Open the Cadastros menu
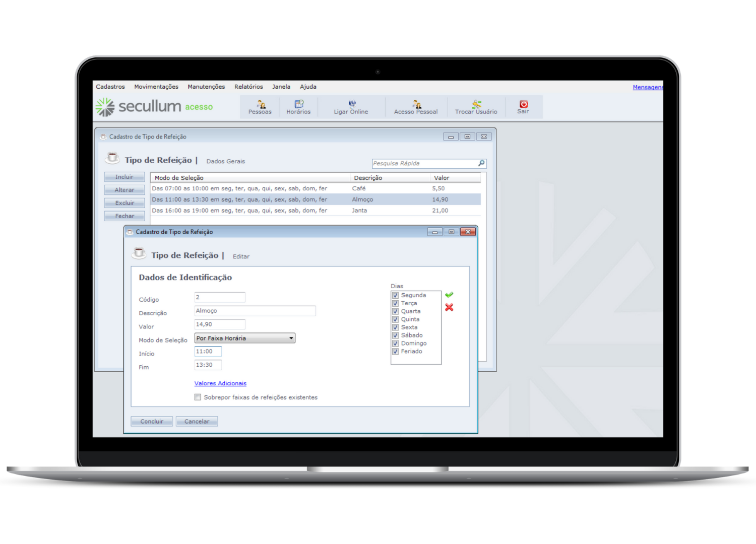Viewport: 756px width, 544px height. point(110,87)
